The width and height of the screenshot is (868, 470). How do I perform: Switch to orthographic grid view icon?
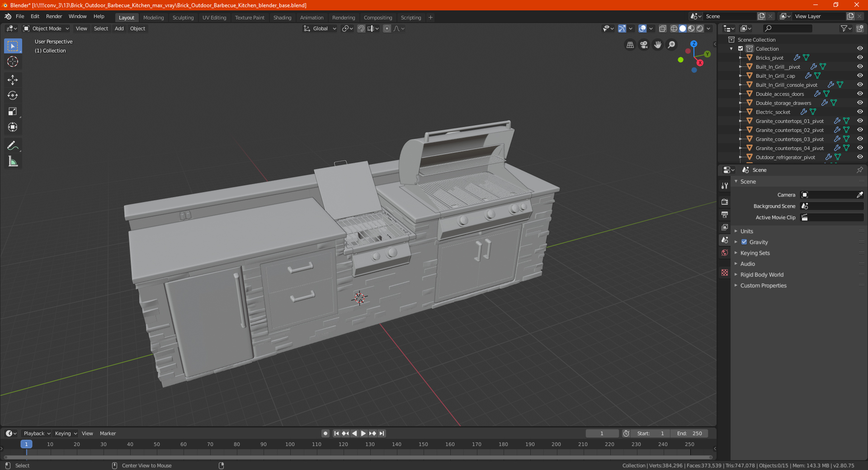[630, 45]
